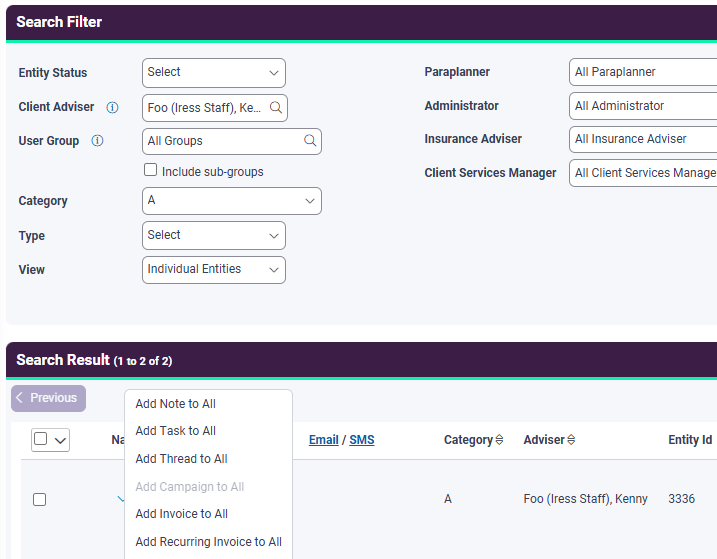717x559 pixels.
Task: Tick the select-all checkbox in results header
Action: [x=41, y=439]
